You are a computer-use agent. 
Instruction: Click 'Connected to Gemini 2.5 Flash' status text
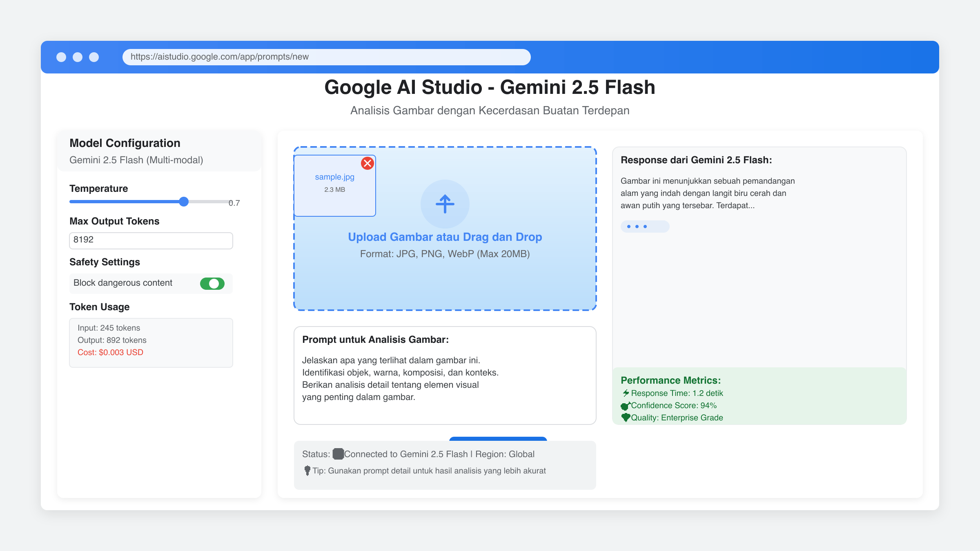406,454
